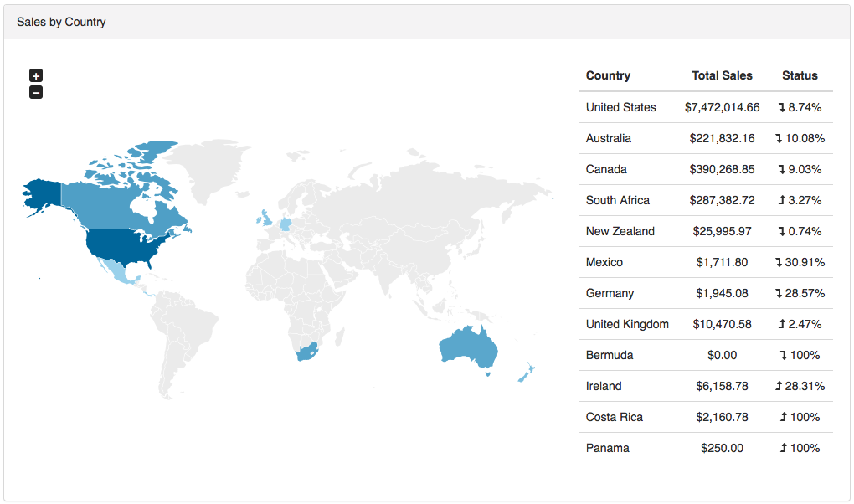
Task: Click Costa Rica's up arrow status icon
Action: coord(783,417)
